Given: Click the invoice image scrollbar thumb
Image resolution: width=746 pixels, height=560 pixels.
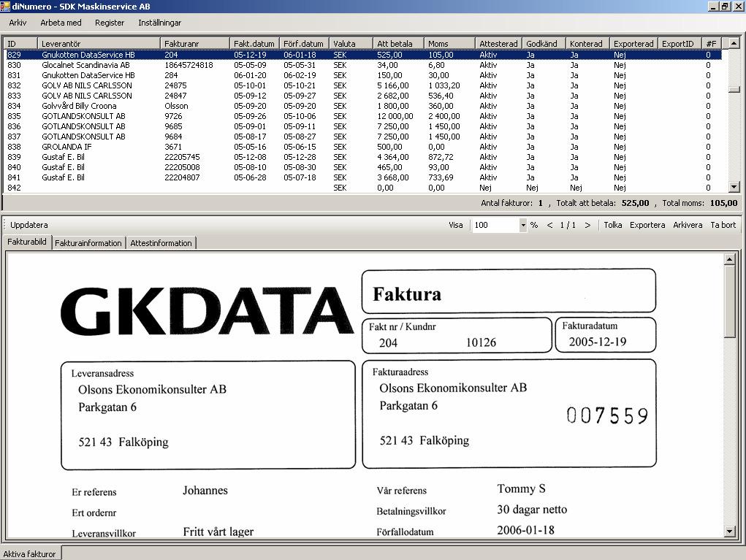Looking at the screenshot, I should [x=729, y=302].
